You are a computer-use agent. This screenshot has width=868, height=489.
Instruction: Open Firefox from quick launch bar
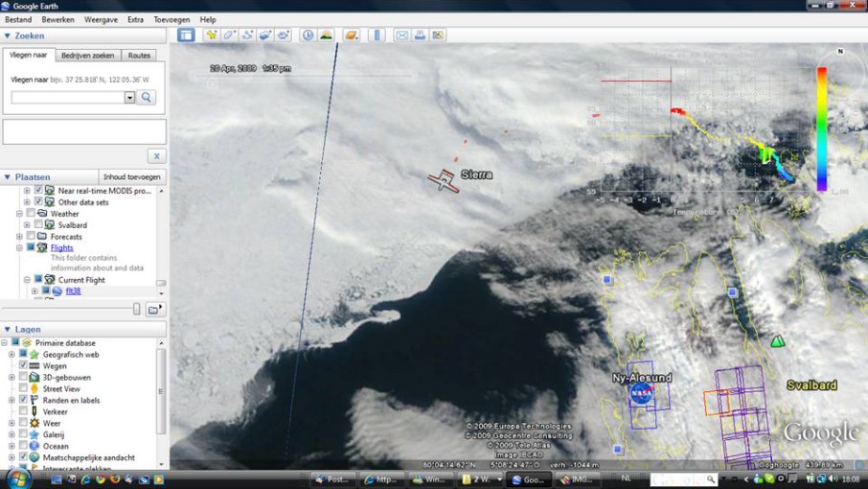(115, 479)
